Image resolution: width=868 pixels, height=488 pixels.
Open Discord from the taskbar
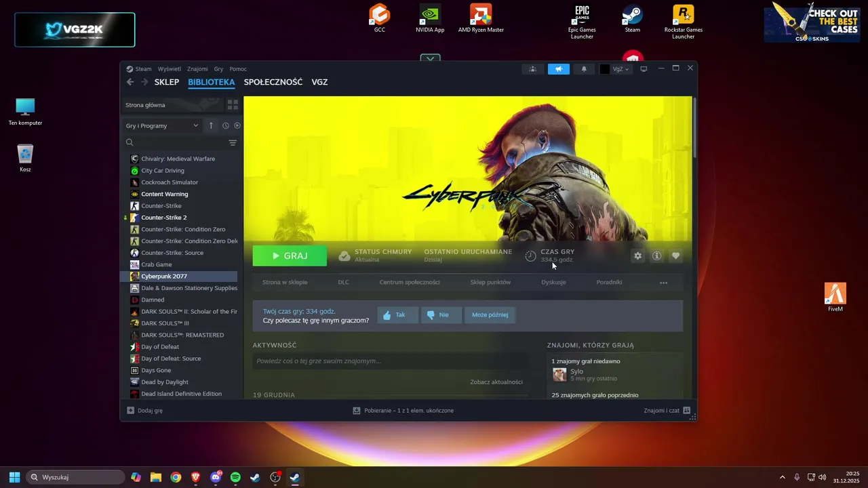(216, 477)
